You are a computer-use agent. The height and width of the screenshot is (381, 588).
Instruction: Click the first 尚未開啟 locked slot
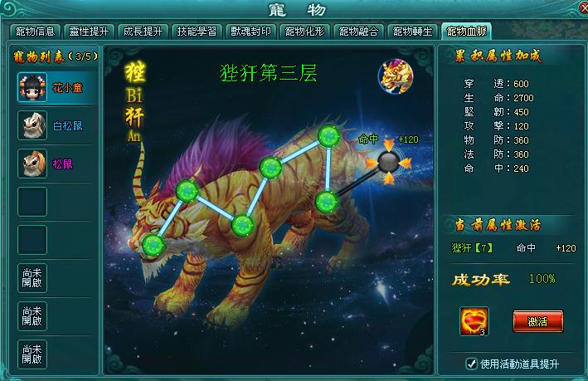click(x=32, y=278)
